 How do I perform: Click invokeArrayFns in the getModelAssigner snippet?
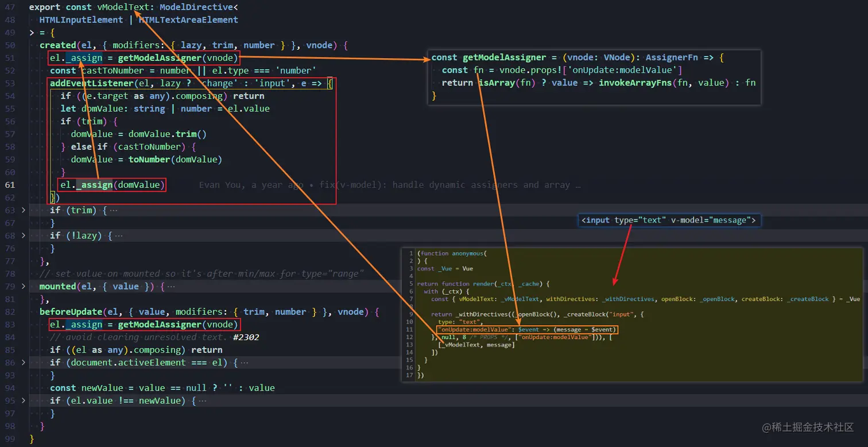click(635, 83)
